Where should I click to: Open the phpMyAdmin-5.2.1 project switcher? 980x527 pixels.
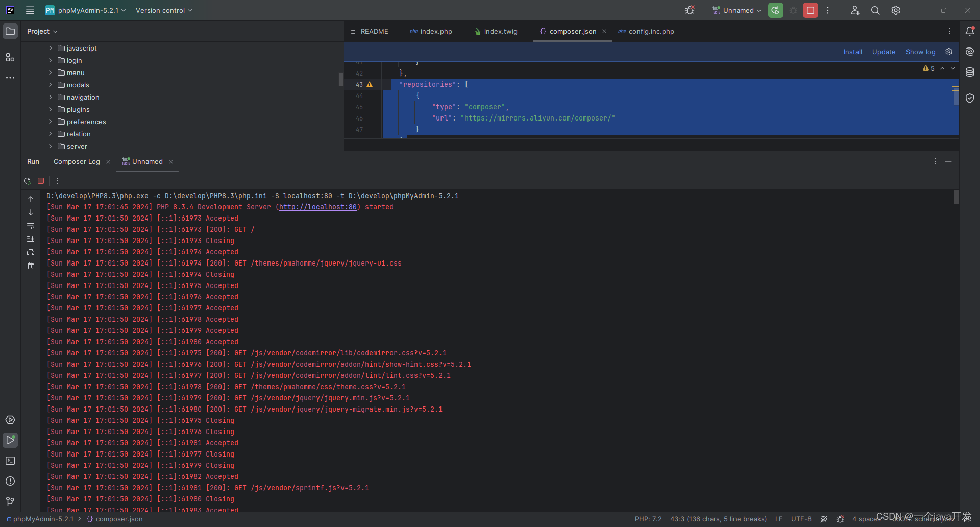click(x=85, y=10)
